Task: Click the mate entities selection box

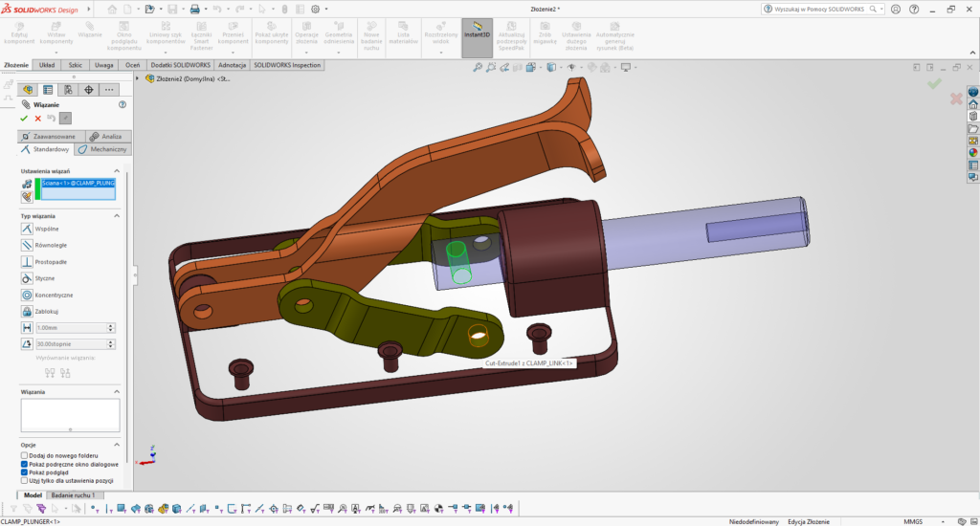Action: pos(78,189)
